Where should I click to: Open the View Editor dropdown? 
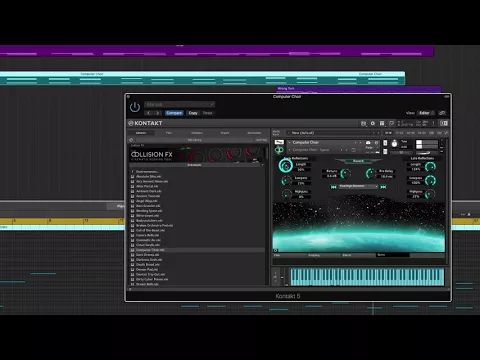pos(426,113)
